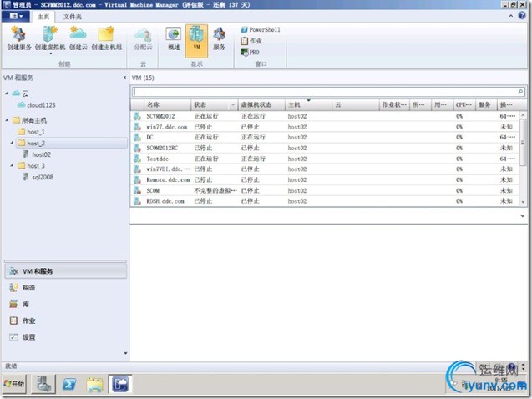Sort by the Name (名称) column header
The image size is (532, 399).
(x=168, y=104)
